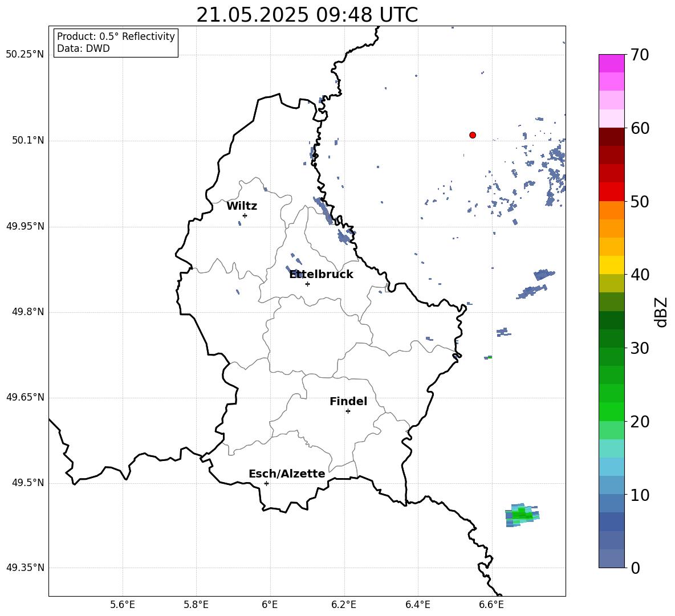Click the green rain cell in the southeast

coord(522,515)
